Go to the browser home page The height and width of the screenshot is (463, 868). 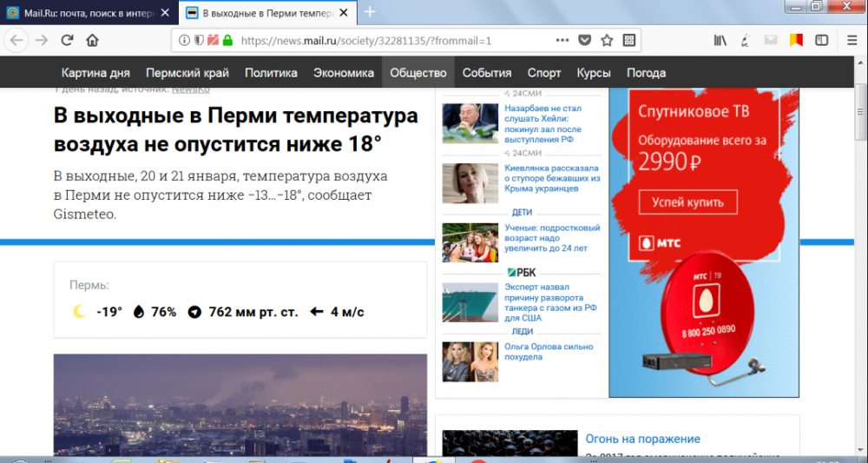(92, 40)
